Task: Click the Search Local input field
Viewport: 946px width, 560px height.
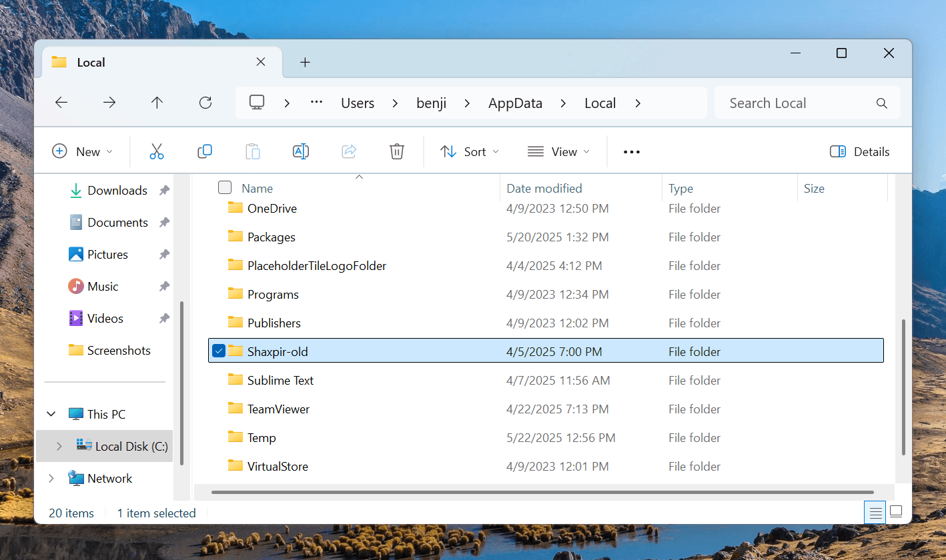Action: [x=797, y=103]
